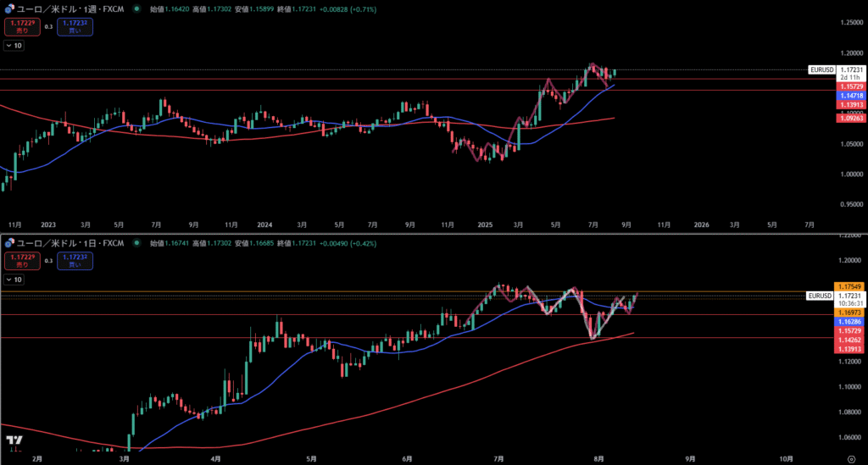Click the sell button 1.17229 on weekly chart
Image resolution: width=868 pixels, height=465 pixels.
tap(22, 26)
